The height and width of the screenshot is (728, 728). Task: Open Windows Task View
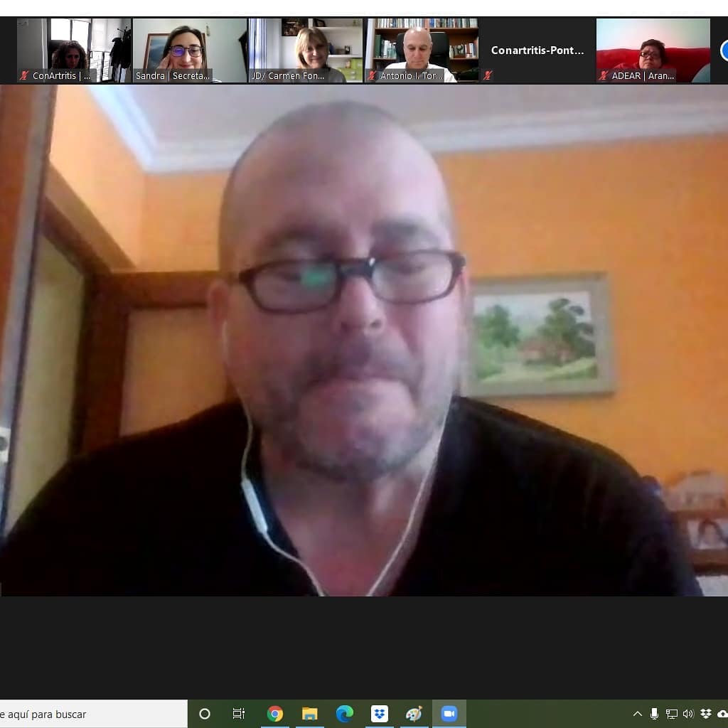239,714
